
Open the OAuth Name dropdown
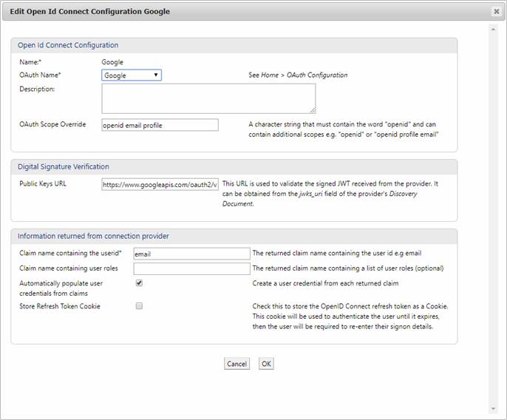coord(132,75)
